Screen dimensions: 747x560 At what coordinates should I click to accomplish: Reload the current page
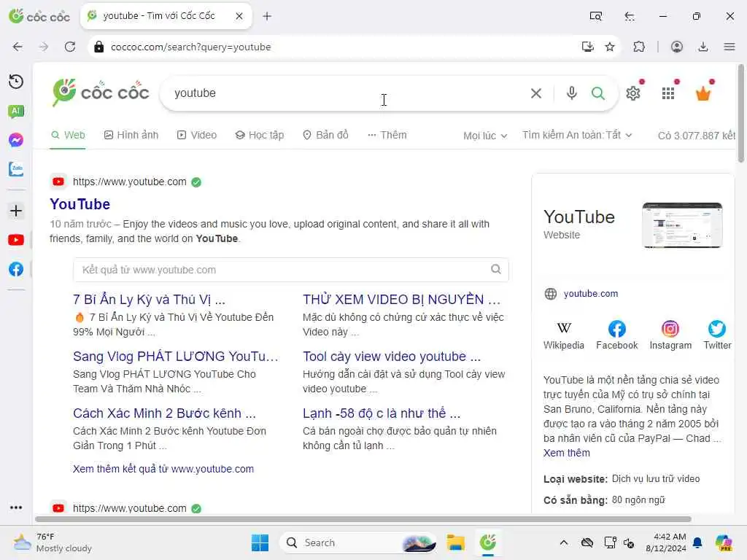pos(70,47)
